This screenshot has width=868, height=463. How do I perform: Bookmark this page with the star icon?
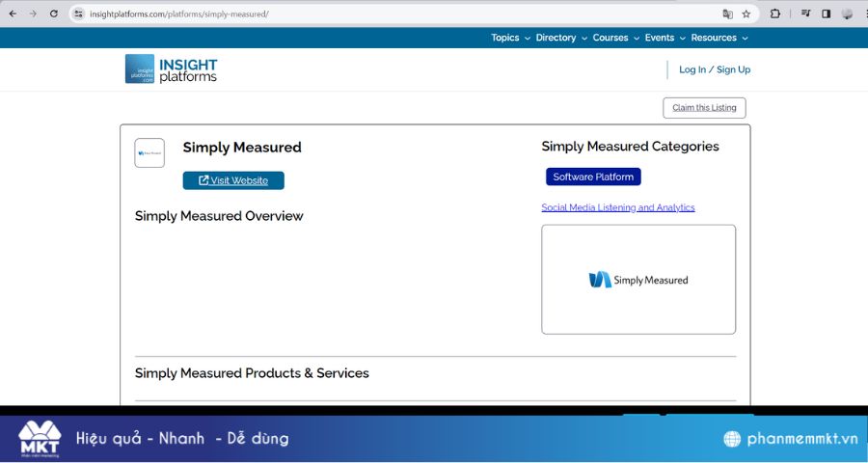[x=746, y=14]
